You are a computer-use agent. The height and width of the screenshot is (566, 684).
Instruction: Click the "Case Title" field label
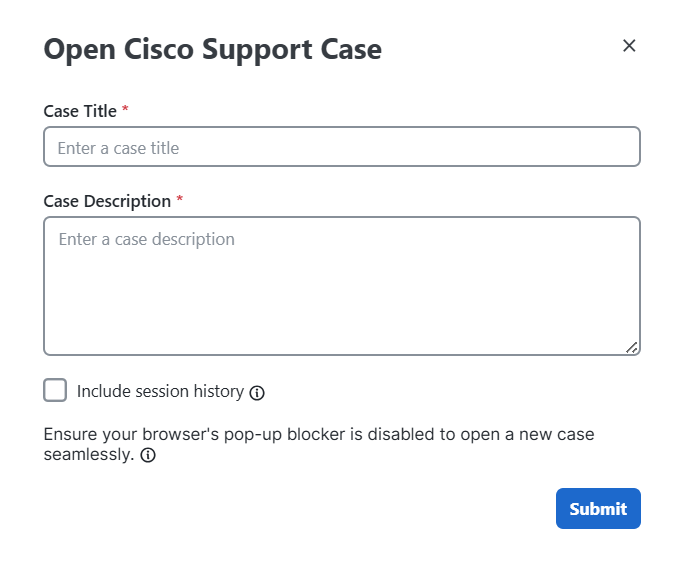[80, 111]
